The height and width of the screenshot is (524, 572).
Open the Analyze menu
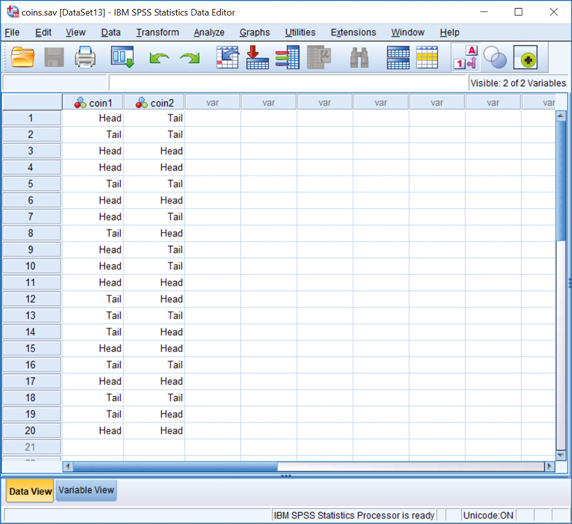pyautogui.click(x=209, y=32)
